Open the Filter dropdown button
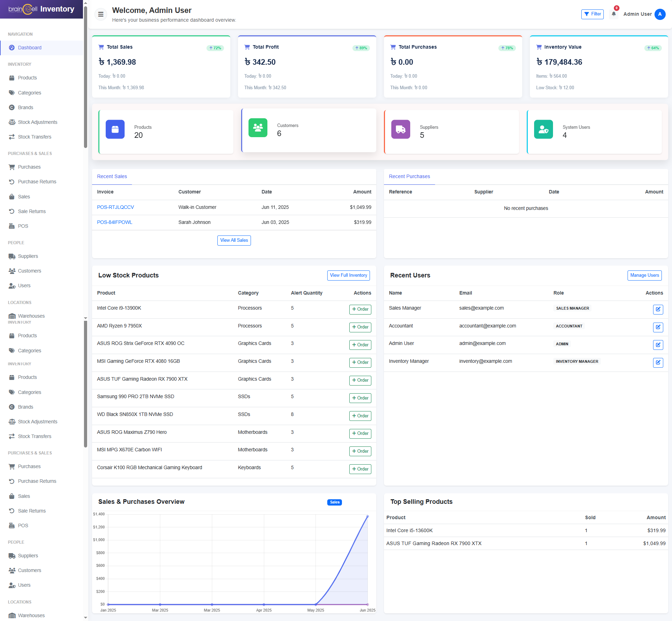 pos(592,14)
